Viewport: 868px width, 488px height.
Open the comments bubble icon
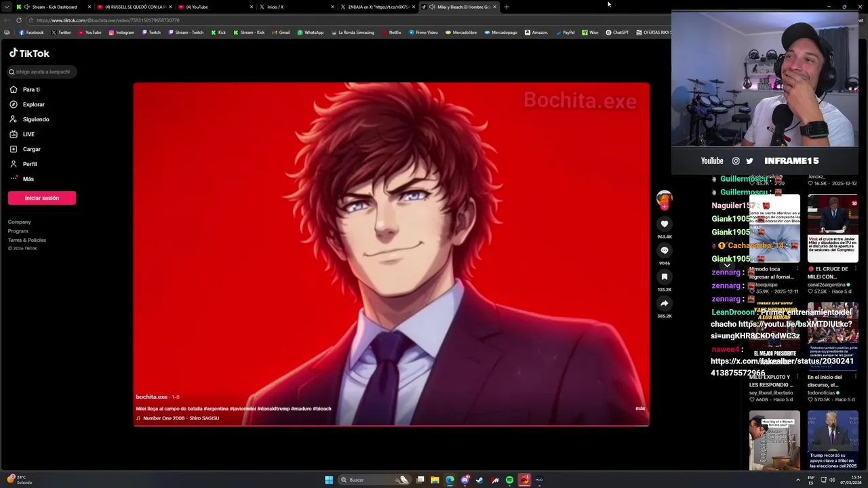[665, 250]
